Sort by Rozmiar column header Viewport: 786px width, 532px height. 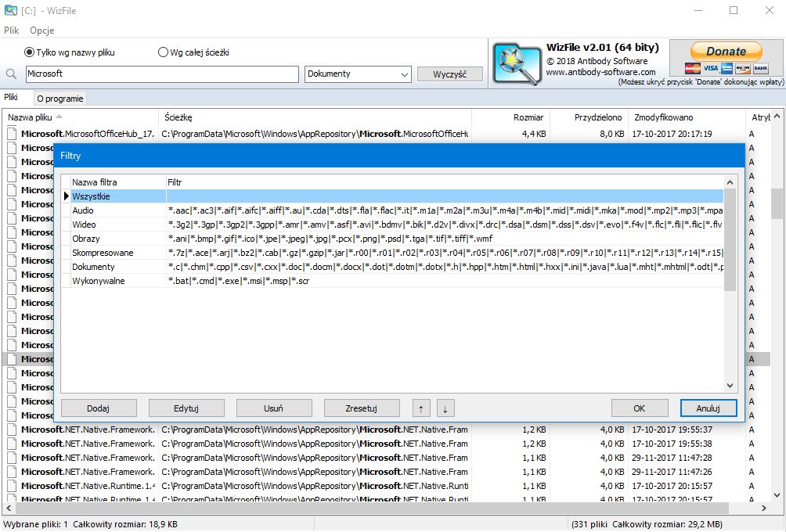click(510, 117)
